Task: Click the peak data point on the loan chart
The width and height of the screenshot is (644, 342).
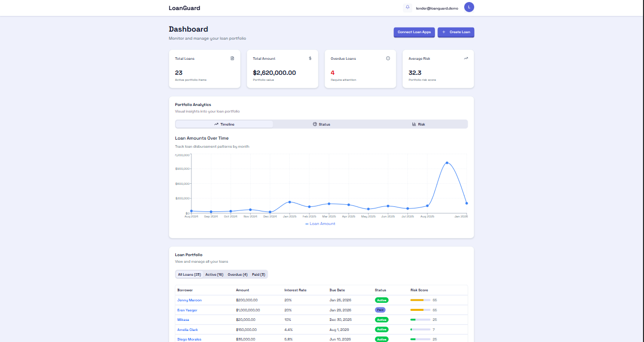Action: click(447, 162)
